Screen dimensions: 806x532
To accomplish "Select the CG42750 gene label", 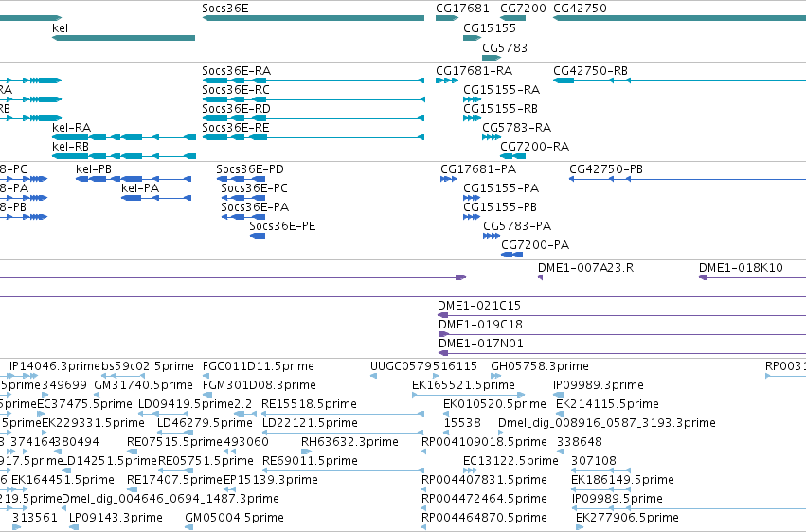I will (580, 9).
